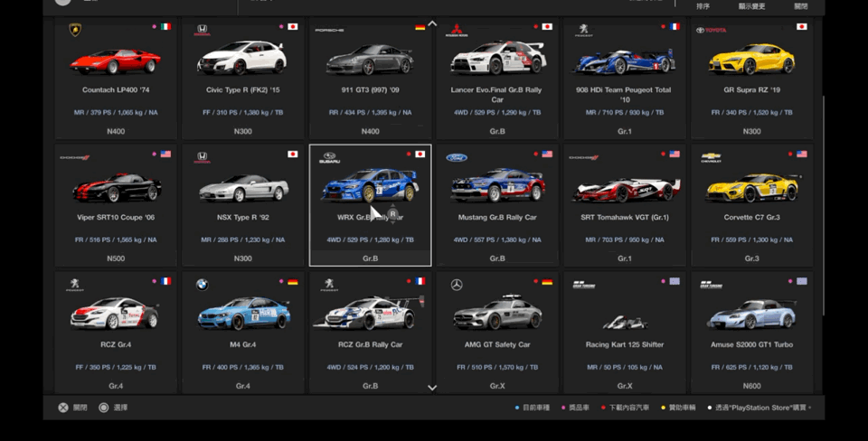868x441 pixels.
Task: Select the blue WRX Gr.B rally car image
Action: click(370, 185)
